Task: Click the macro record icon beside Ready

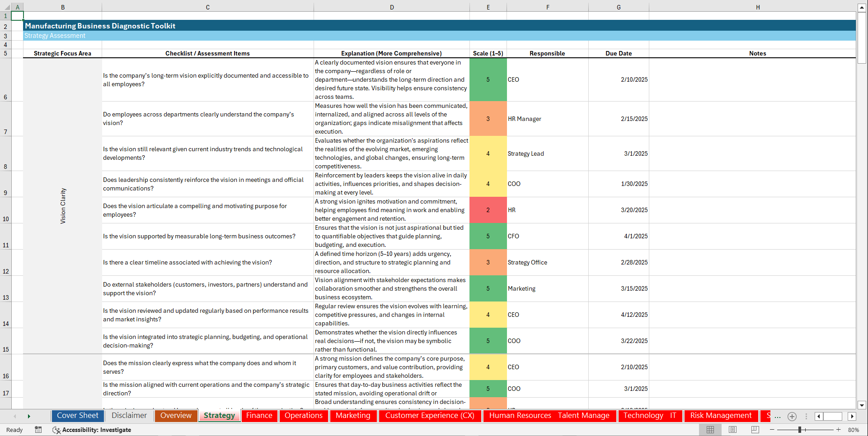Action: [x=38, y=430]
